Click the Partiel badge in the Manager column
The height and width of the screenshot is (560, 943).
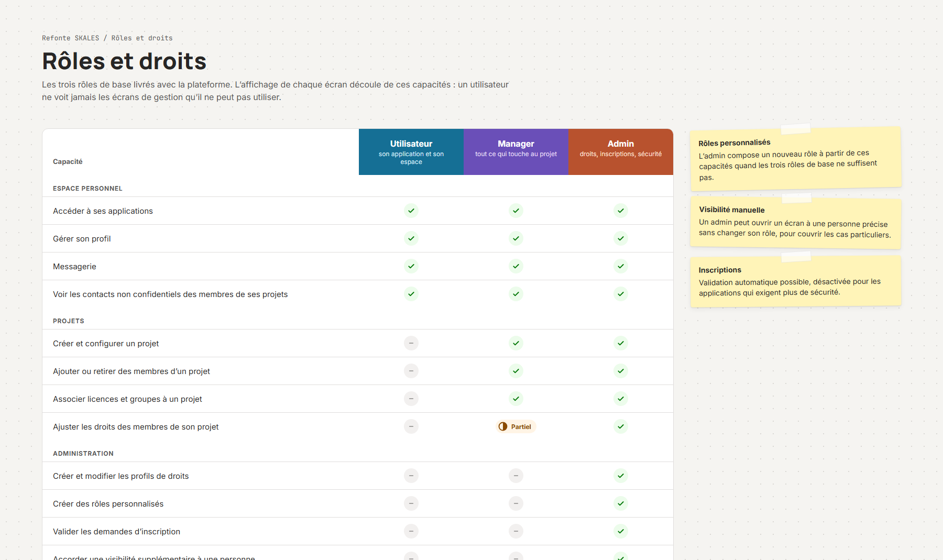(516, 426)
